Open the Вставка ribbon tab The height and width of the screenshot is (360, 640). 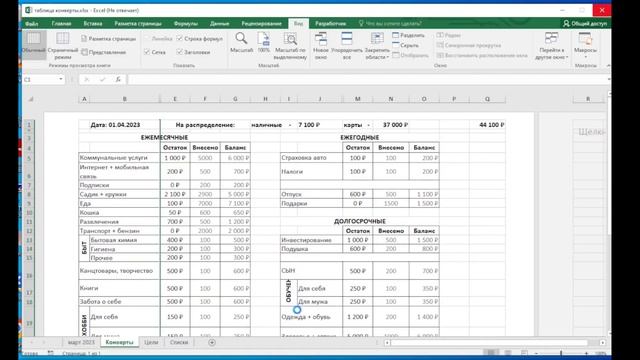tap(93, 24)
